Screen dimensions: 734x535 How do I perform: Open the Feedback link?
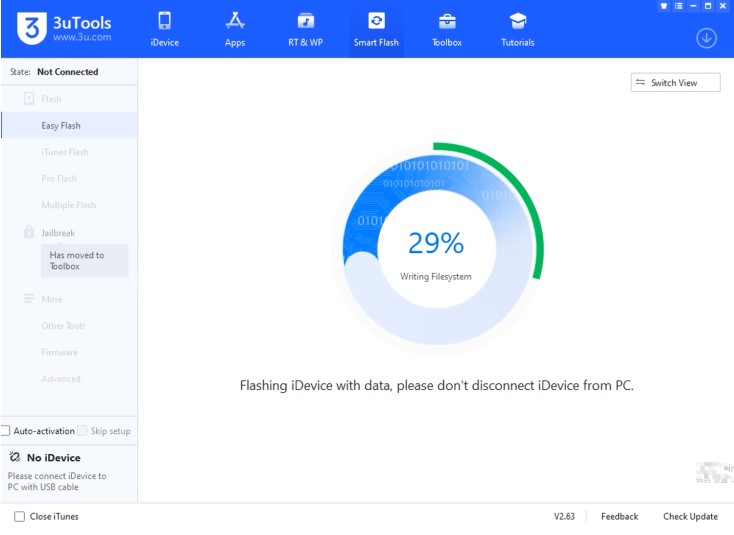(x=619, y=516)
